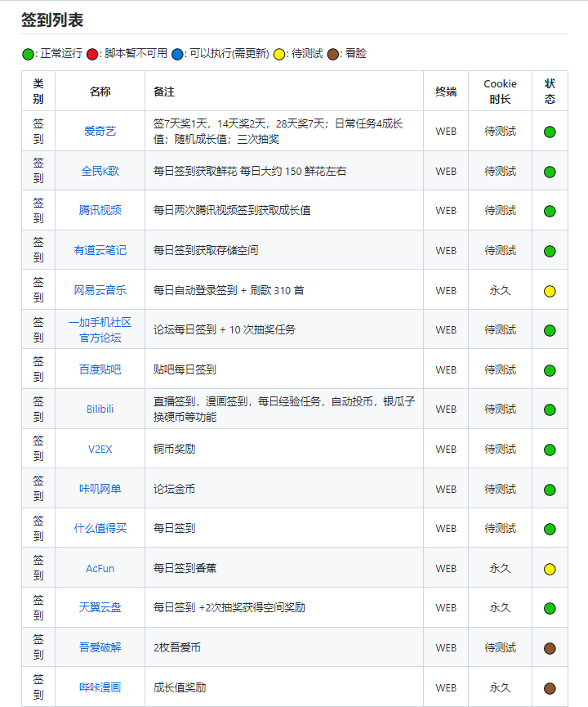This screenshot has height=707, width=588.
Task: Click the note 每日自动登录签到 + 刷歌 310 首
Action: point(229,290)
